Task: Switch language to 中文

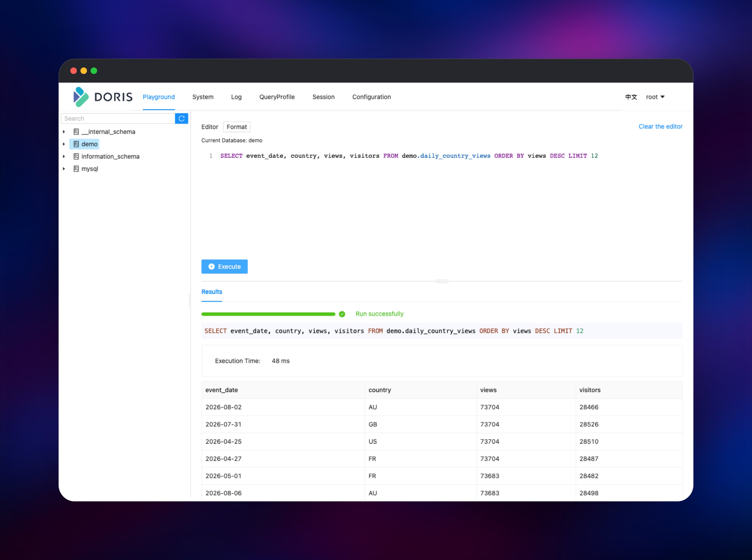Action: click(x=631, y=97)
